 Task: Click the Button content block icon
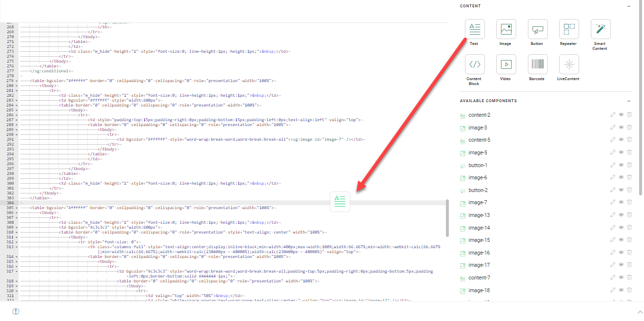click(x=537, y=29)
